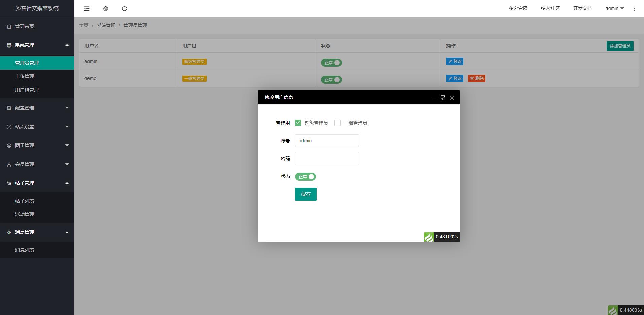Click the 账号 input field showing admin
644x315 pixels.
pos(326,141)
